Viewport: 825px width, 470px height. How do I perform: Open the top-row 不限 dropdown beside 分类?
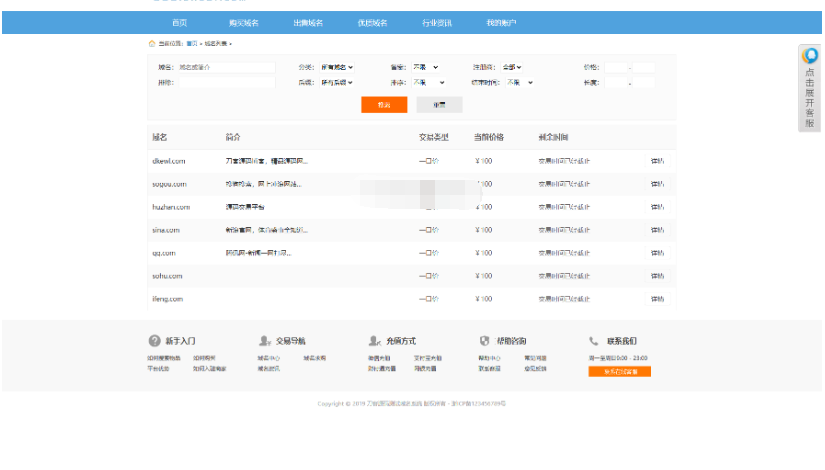coord(425,67)
